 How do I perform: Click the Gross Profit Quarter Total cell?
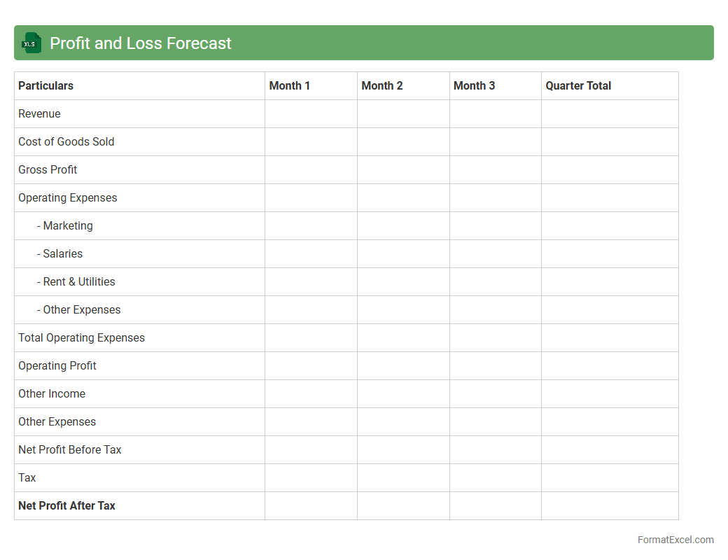coord(610,169)
